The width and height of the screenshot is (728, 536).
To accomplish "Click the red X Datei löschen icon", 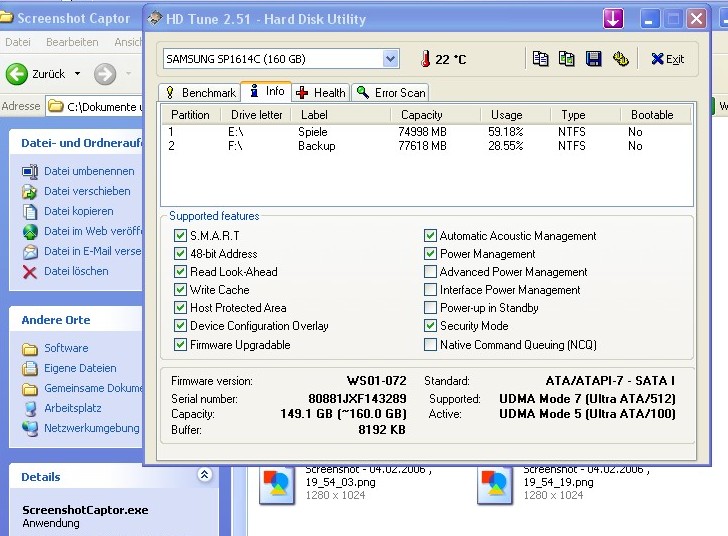I will click(30, 272).
